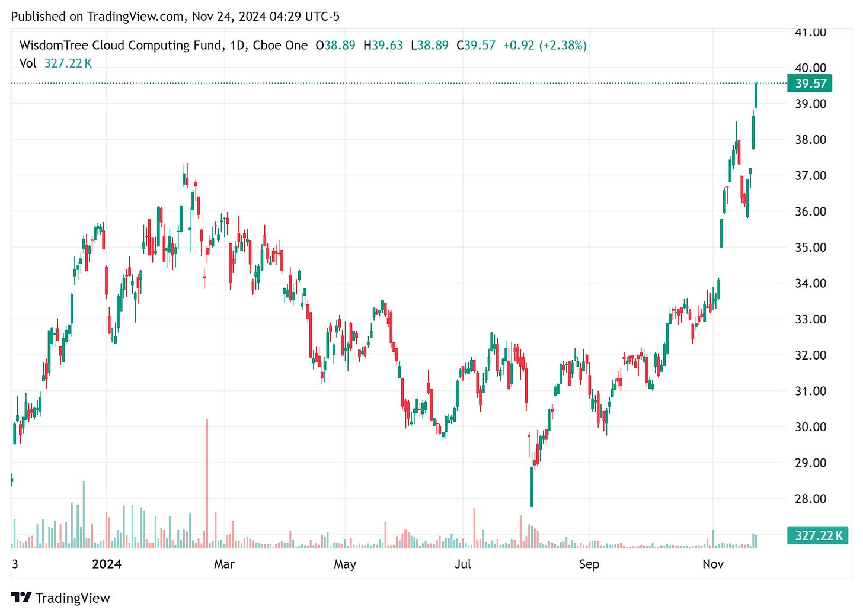Click the change value +0.92 (+2.38%)

(545, 46)
